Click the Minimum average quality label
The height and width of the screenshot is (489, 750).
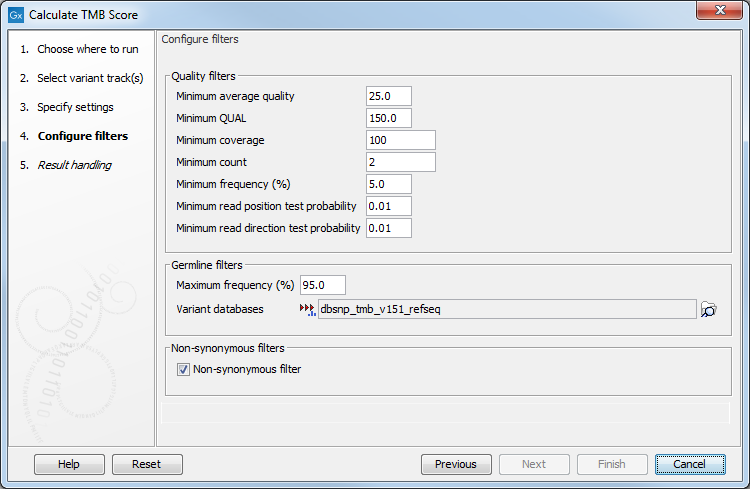pos(235,96)
